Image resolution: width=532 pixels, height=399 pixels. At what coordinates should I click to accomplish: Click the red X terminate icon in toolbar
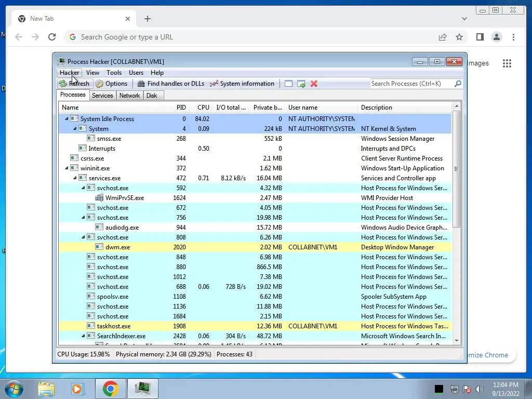click(x=314, y=84)
